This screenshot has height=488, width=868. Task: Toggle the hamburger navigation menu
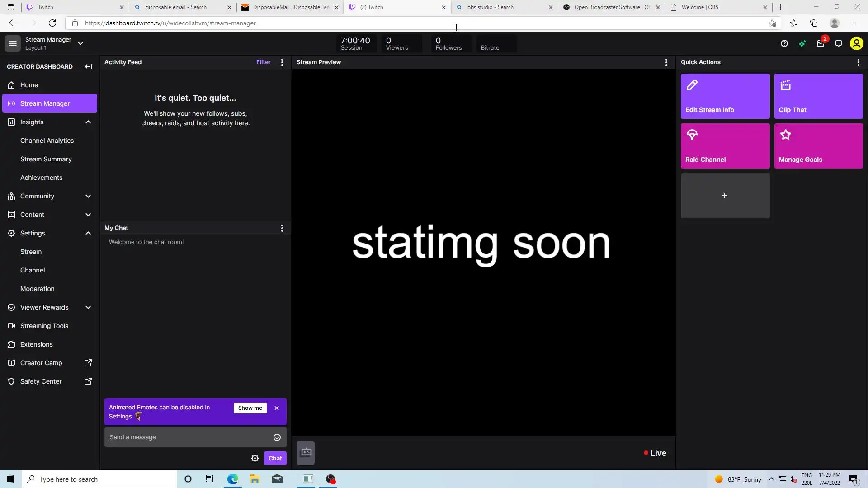pyautogui.click(x=13, y=43)
